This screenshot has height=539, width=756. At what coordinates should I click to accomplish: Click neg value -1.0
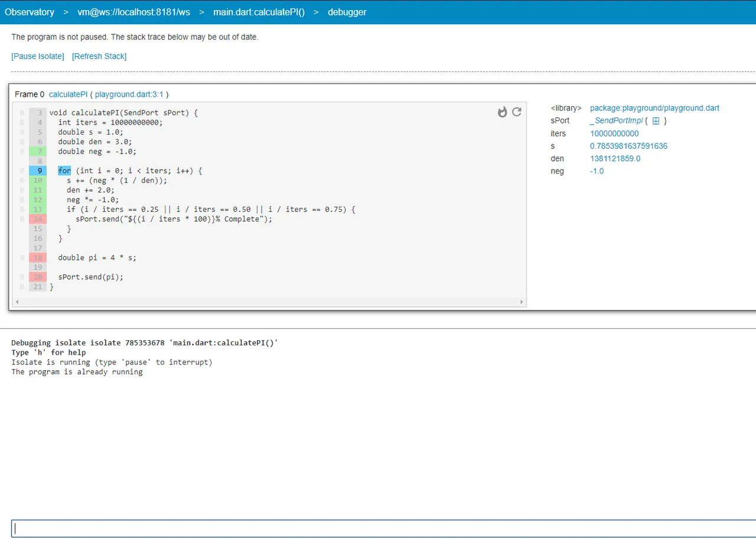[597, 171]
